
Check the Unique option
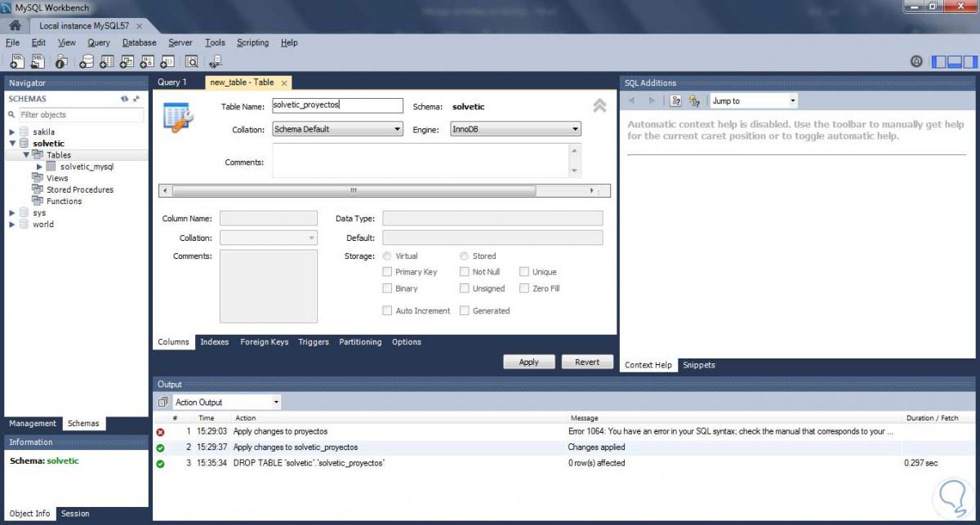tap(524, 272)
